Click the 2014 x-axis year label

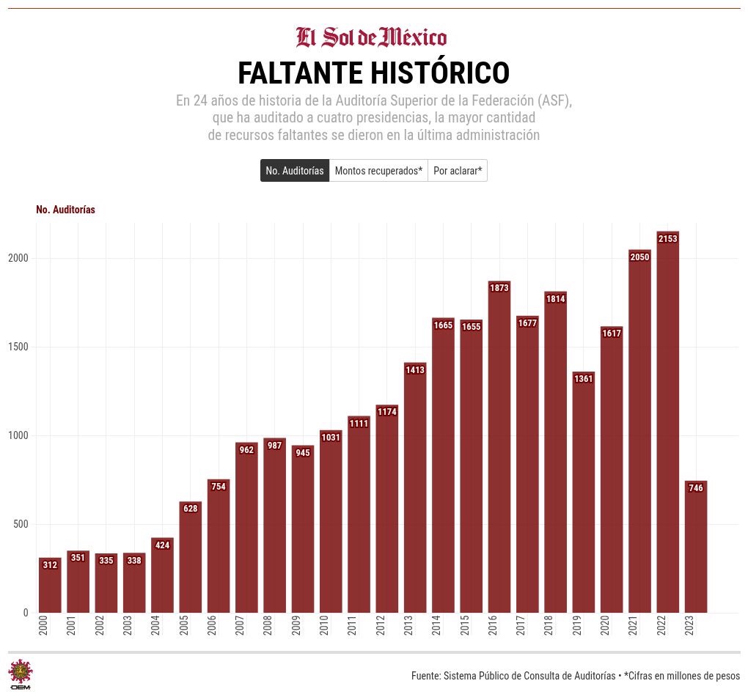437,625
